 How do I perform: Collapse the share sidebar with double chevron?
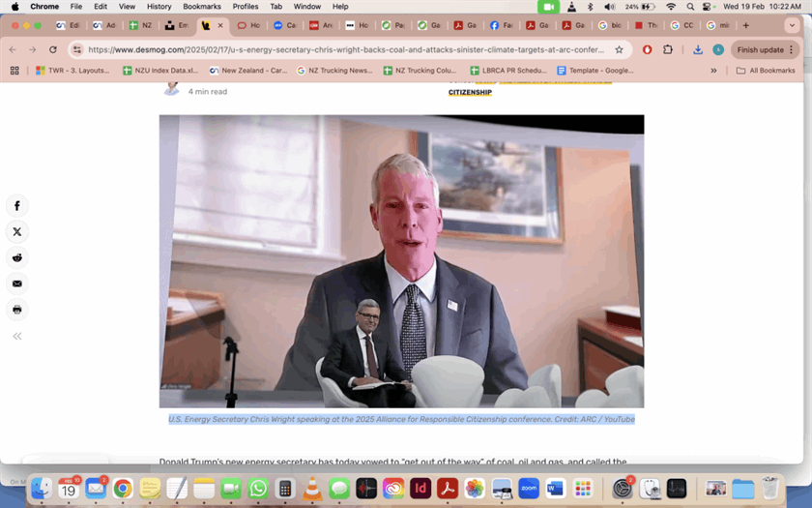(x=16, y=336)
